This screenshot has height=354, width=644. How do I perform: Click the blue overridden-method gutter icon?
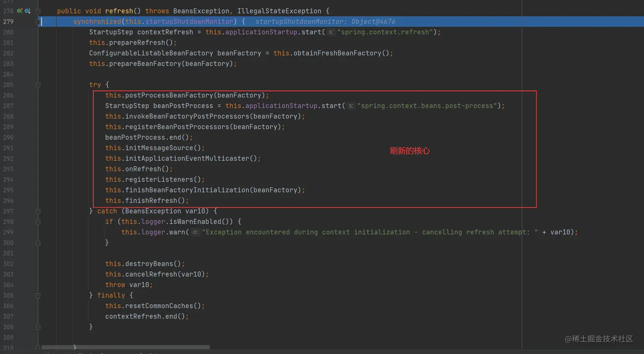click(27, 11)
